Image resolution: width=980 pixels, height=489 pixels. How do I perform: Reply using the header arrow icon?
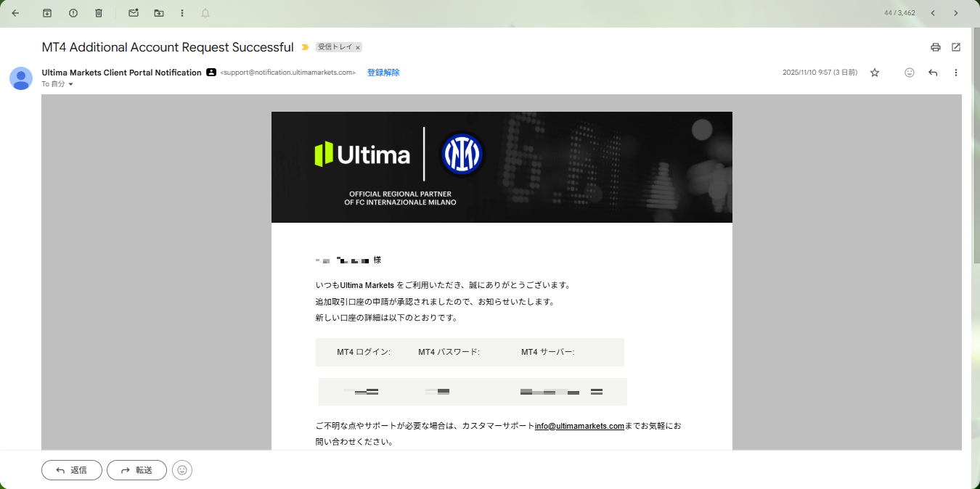tap(933, 73)
